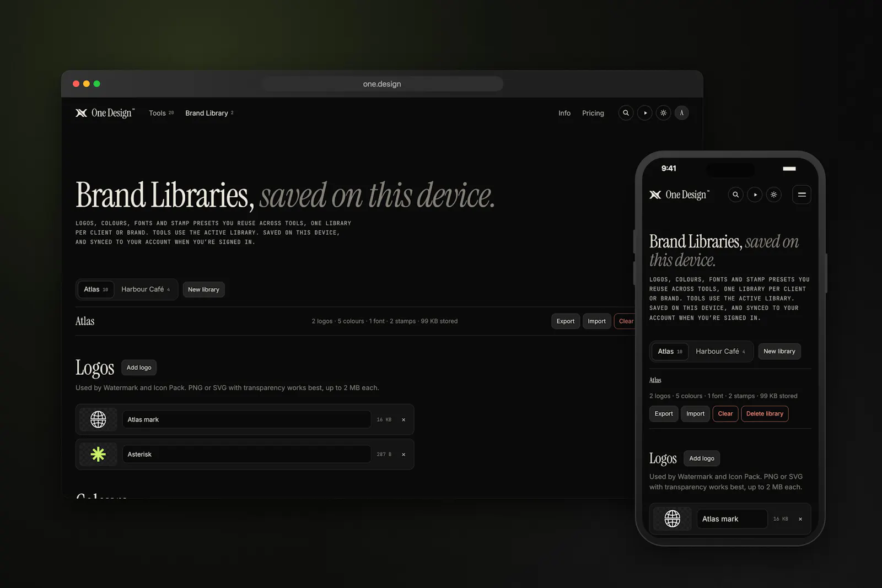Switch to Harbour Café library on desktop
This screenshot has height=588, width=882.
[x=146, y=289]
